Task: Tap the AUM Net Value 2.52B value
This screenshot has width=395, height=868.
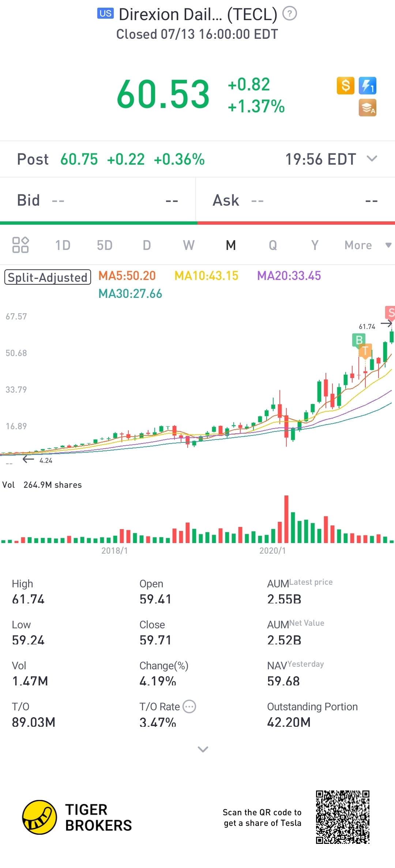Action: tap(284, 640)
